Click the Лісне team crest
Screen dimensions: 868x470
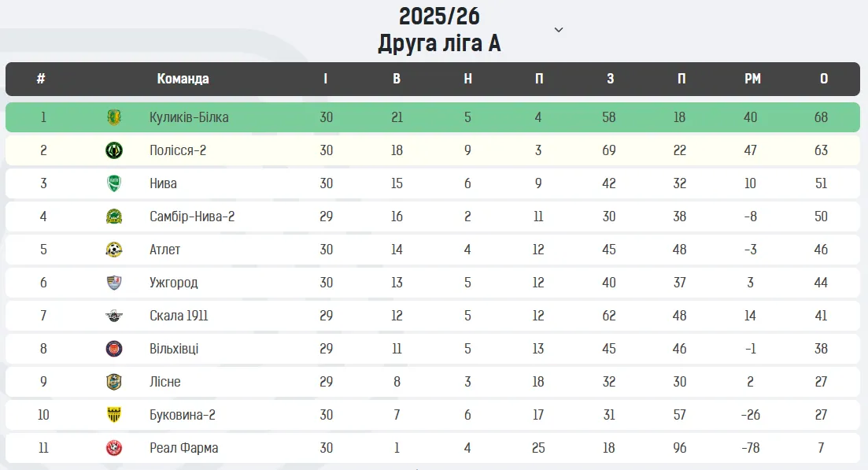[114, 382]
